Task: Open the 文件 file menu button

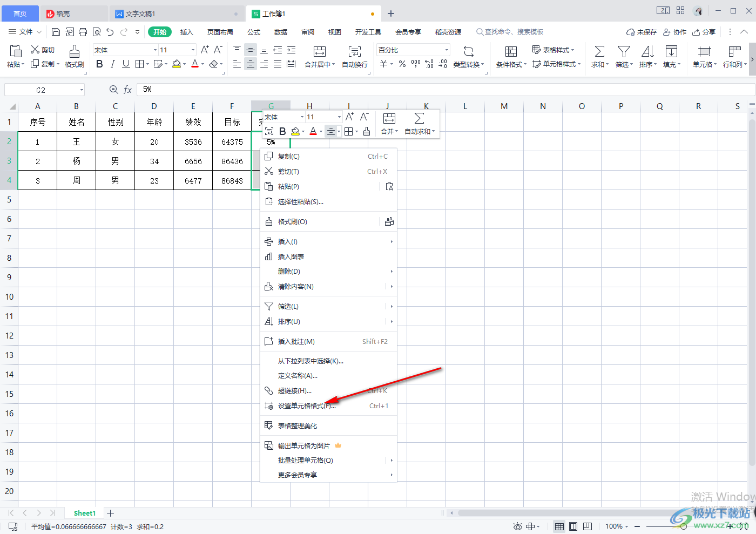Action: point(25,32)
